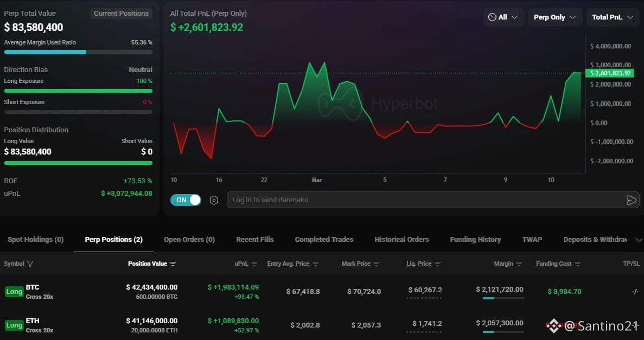Click ETH entry price $ 2,002.8
The height and width of the screenshot is (340, 644).
(305, 325)
